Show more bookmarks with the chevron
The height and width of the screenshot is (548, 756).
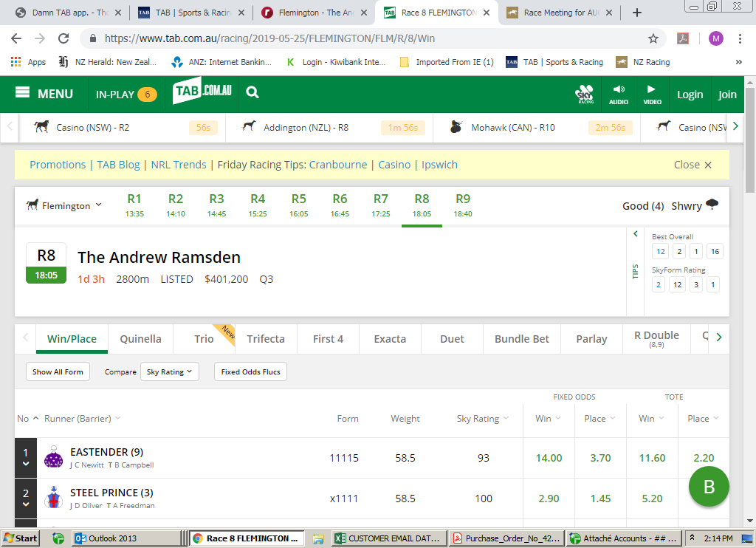tap(738, 62)
